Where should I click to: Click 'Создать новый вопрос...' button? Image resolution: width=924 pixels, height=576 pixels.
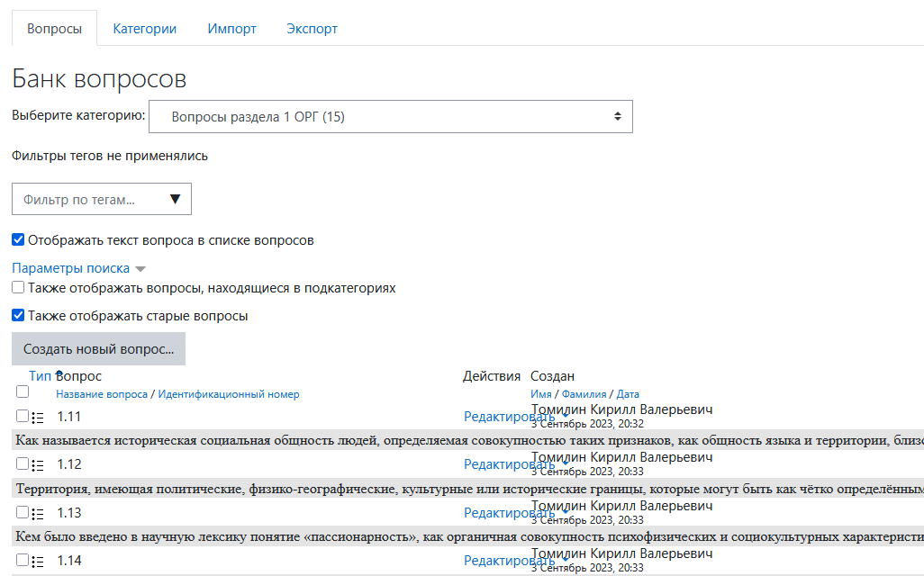coord(98,348)
